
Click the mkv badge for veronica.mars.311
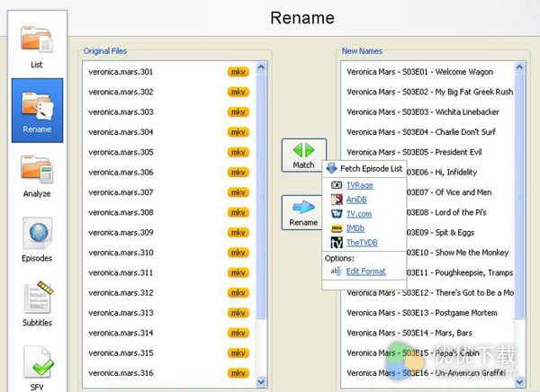238,272
